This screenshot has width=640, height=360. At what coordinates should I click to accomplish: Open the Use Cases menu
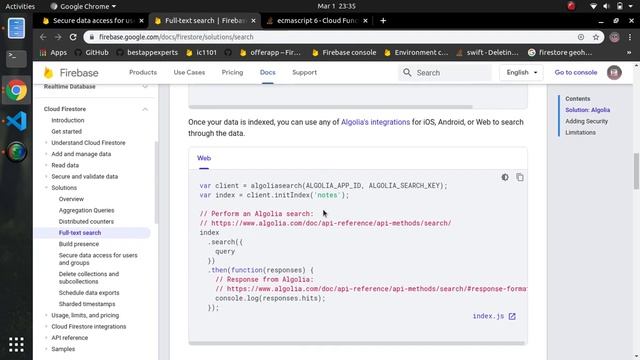pyautogui.click(x=189, y=73)
